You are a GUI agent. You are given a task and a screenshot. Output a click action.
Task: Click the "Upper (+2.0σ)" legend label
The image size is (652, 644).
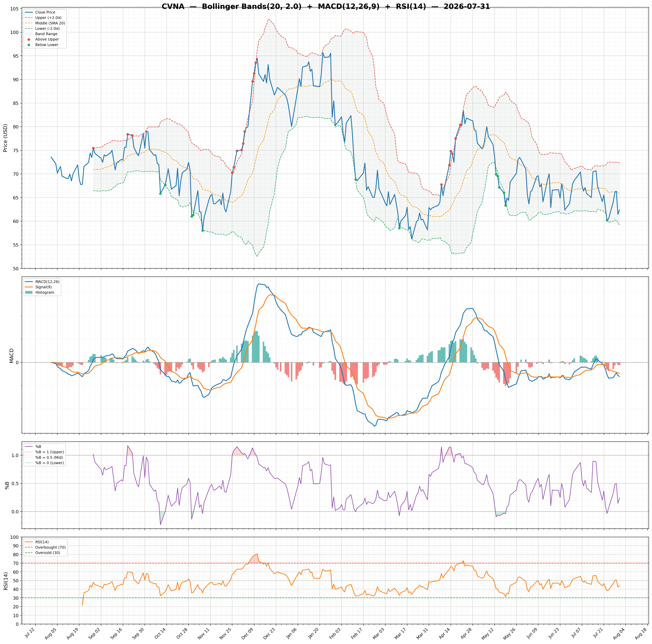(48, 18)
